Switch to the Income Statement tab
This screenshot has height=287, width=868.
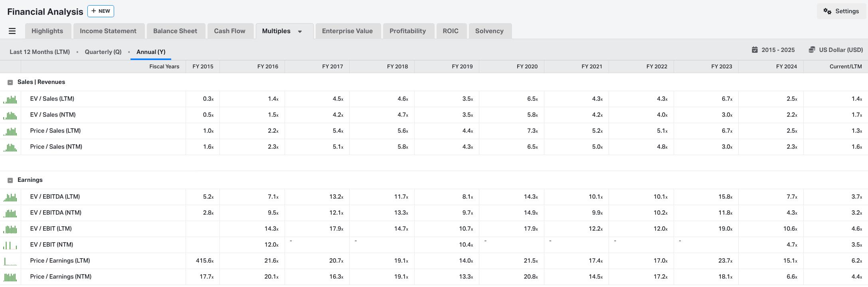click(x=108, y=31)
